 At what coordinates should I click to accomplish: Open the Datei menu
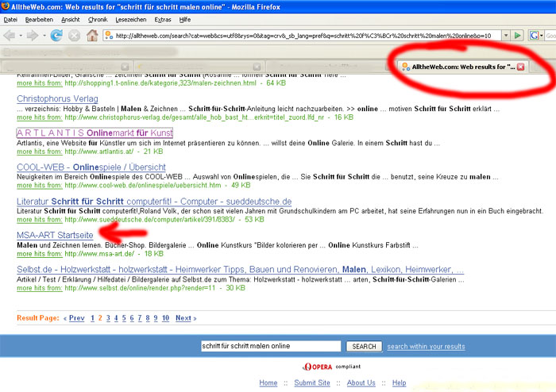[10, 20]
